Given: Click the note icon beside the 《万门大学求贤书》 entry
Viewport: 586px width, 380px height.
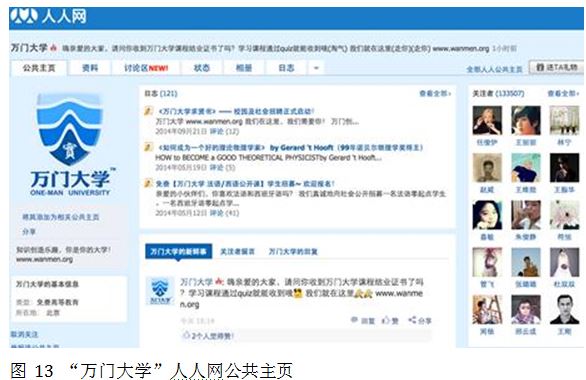Looking at the screenshot, I should [x=148, y=111].
